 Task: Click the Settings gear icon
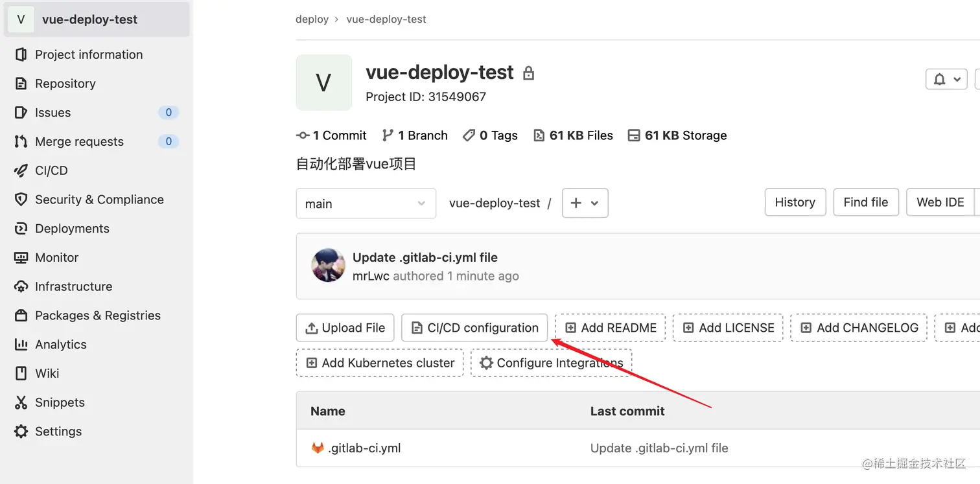[x=21, y=432]
